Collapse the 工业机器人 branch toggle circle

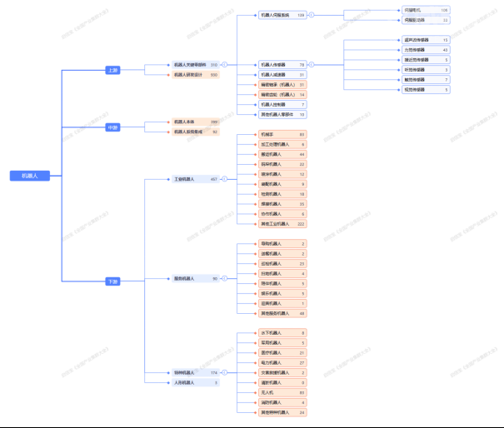click(x=224, y=179)
